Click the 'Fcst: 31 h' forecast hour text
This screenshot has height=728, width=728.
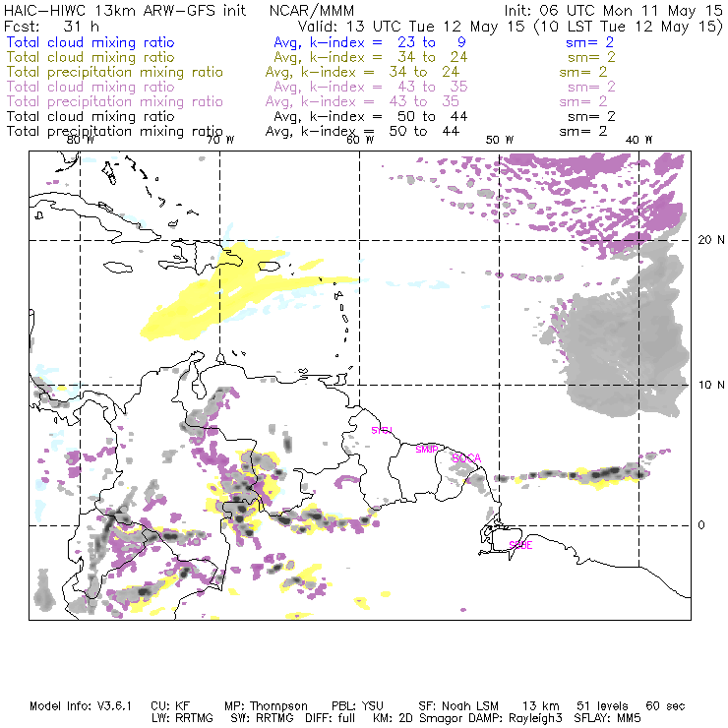click(x=51, y=27)
